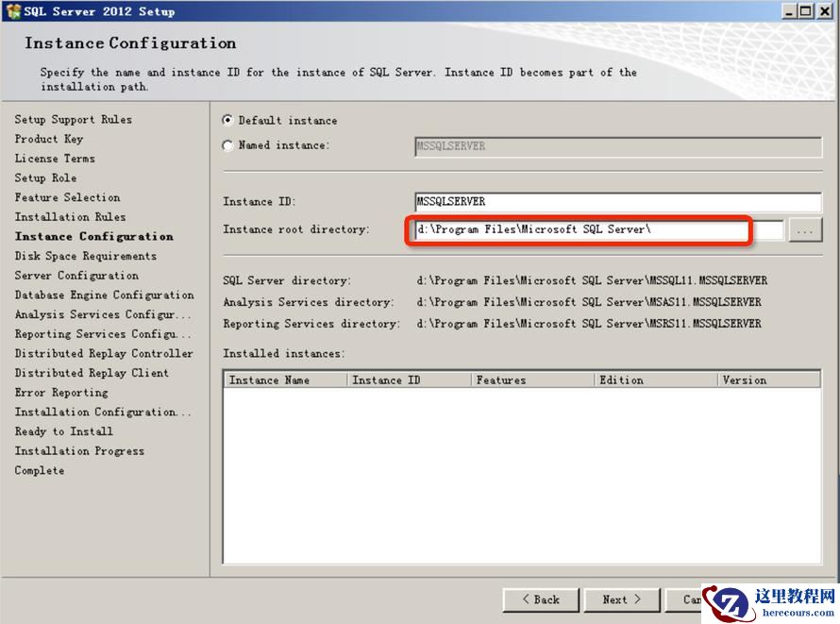Click the Named instance text field
840x624 pixels.
[618, 146]
